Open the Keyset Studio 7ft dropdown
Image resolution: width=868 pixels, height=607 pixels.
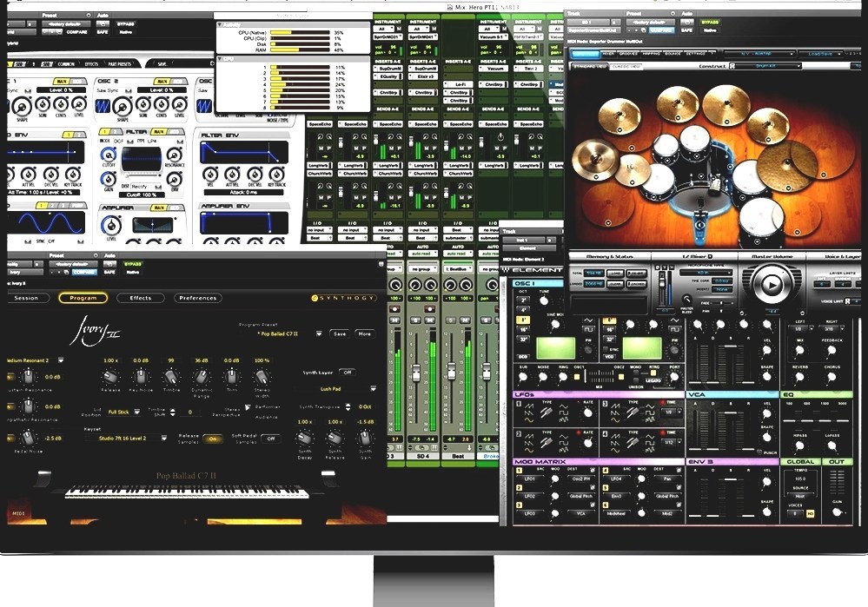pyautogui.click(x=164, y=438)
